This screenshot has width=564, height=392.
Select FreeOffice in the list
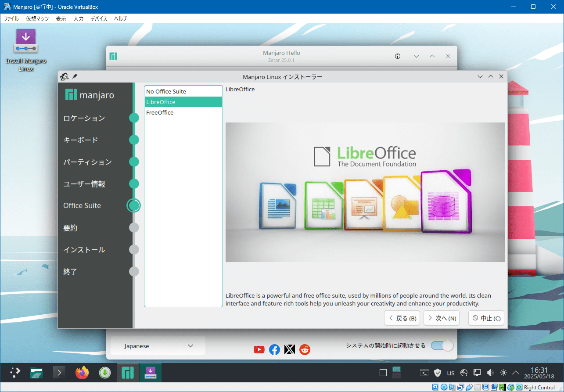[183, 112]
